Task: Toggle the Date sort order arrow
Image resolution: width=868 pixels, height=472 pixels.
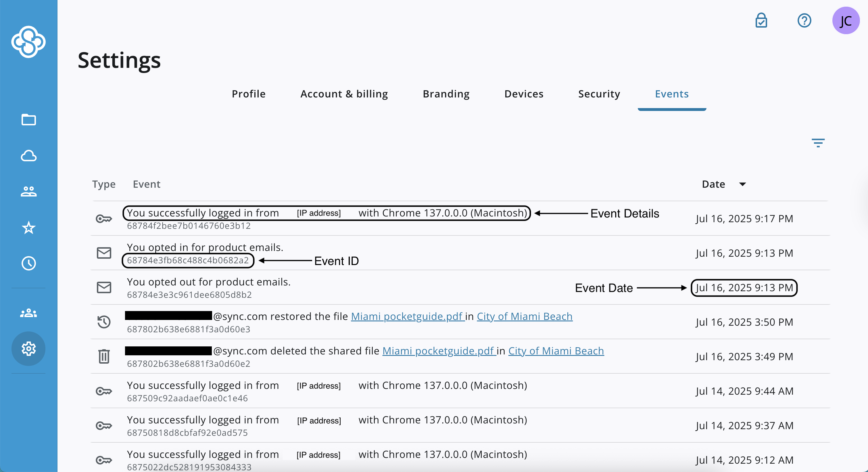Action: (x=743, y=184)
